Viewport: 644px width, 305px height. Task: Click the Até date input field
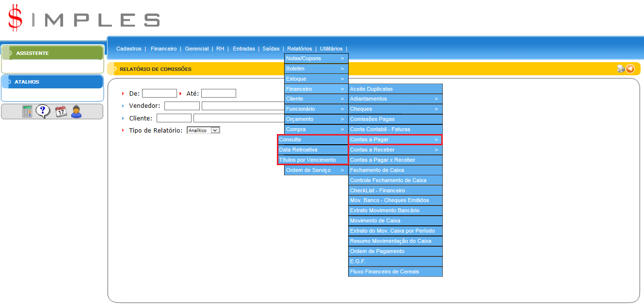[218, 93]
